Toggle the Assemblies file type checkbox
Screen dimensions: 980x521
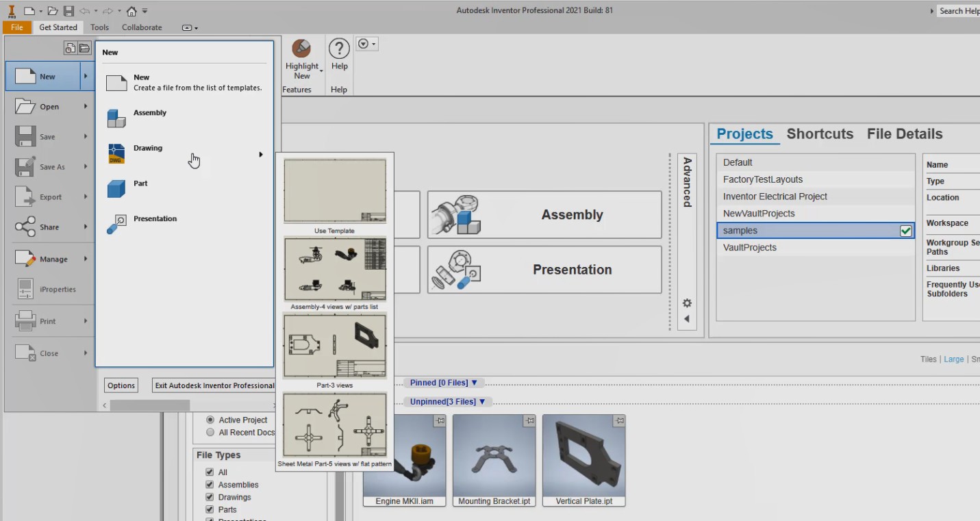tap(210, 485)
